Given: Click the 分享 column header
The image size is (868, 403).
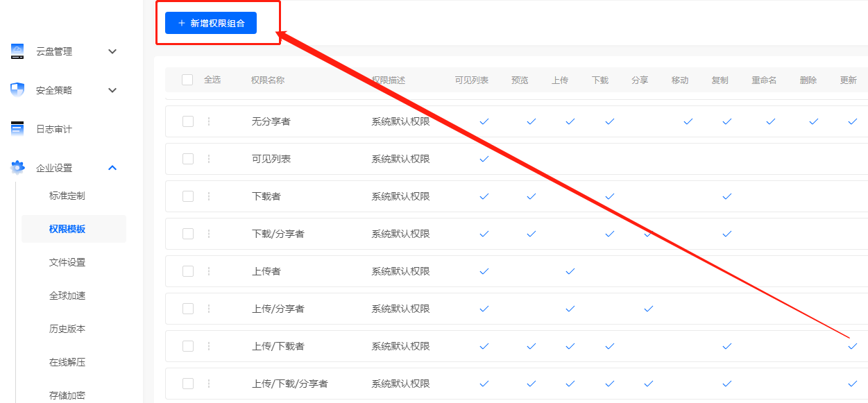Looking at the screenshot, I should (640, 80).
